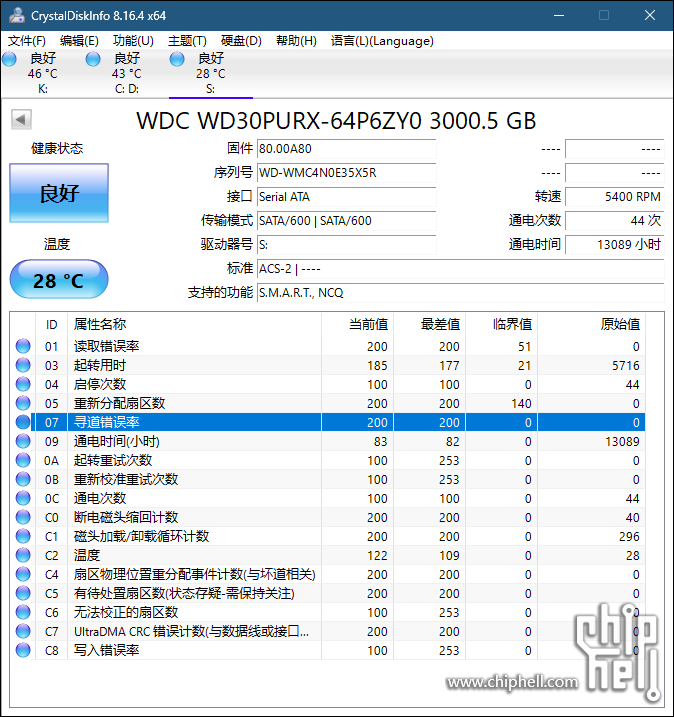
Task: Click the 原始值 column header
Action: (x=592, y=325)
